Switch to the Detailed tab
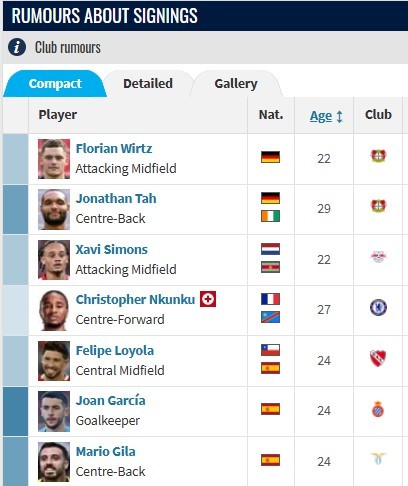This screenshot has height=486, width=408. coord(148,84)
